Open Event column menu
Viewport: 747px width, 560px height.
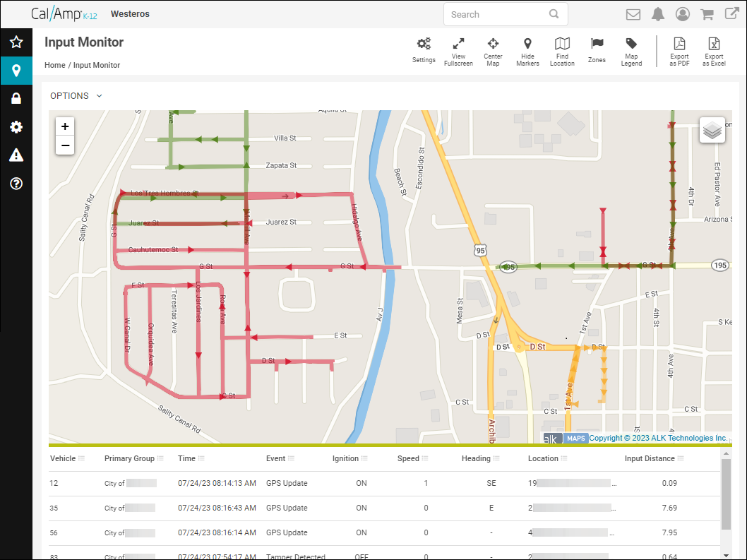(291, 458)
